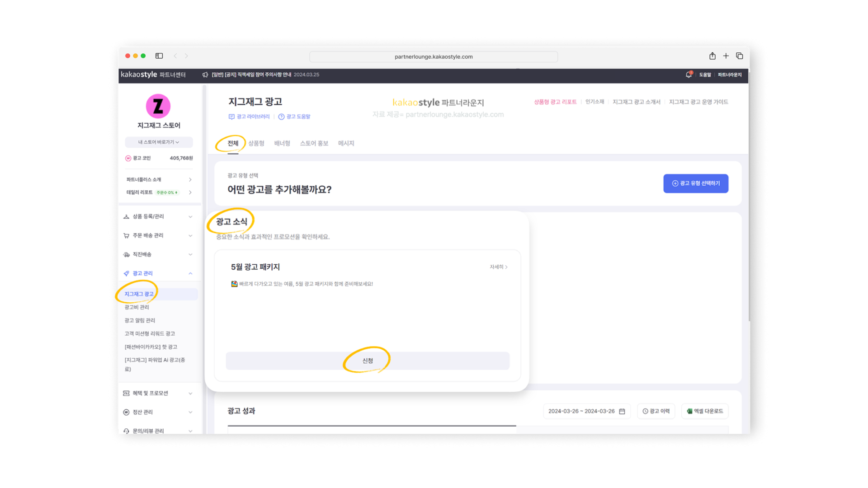This screenshot has height=488, width=868.
Task: Click the Safari share icon
Action: tap(712, 56)
